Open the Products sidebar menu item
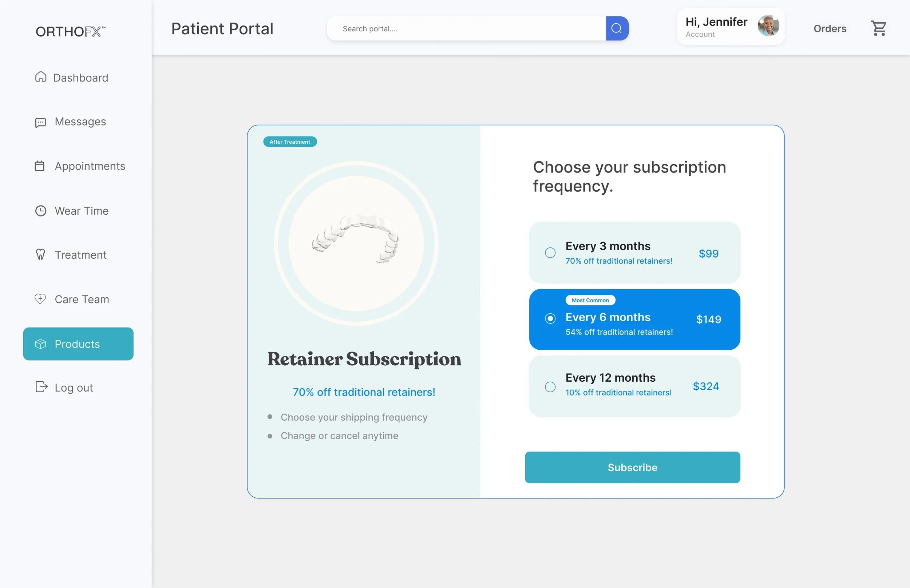Screen dimensions: 910x588 (78, 343)
